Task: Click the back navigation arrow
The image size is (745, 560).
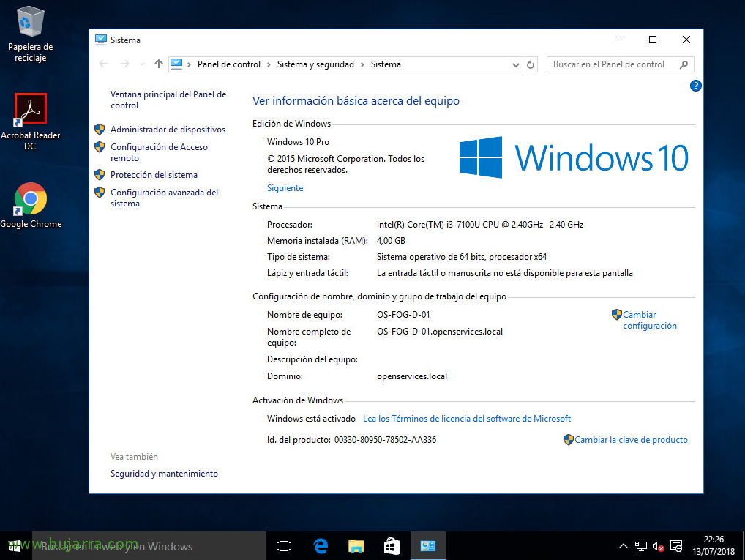Action: pyautogui.click(x=103, y=64)
